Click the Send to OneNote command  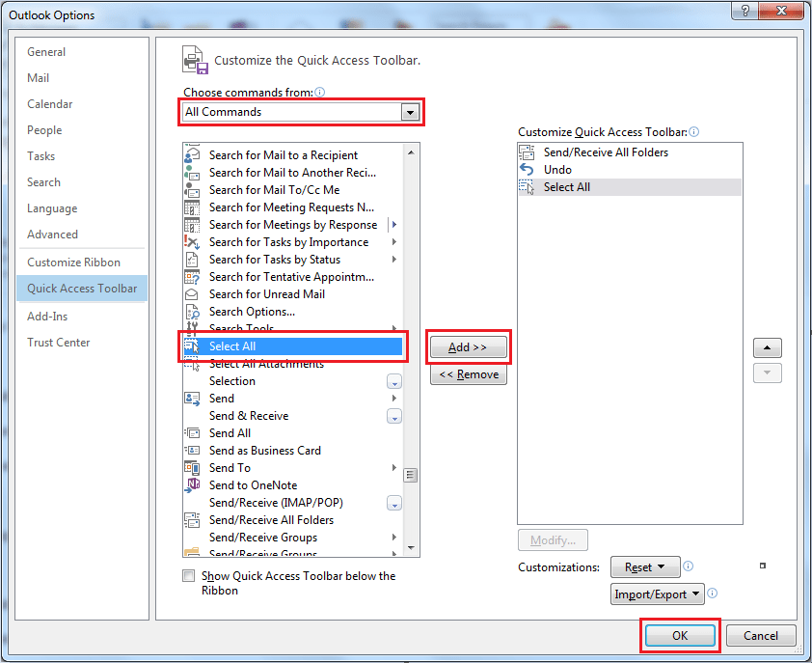pos(256,485)
